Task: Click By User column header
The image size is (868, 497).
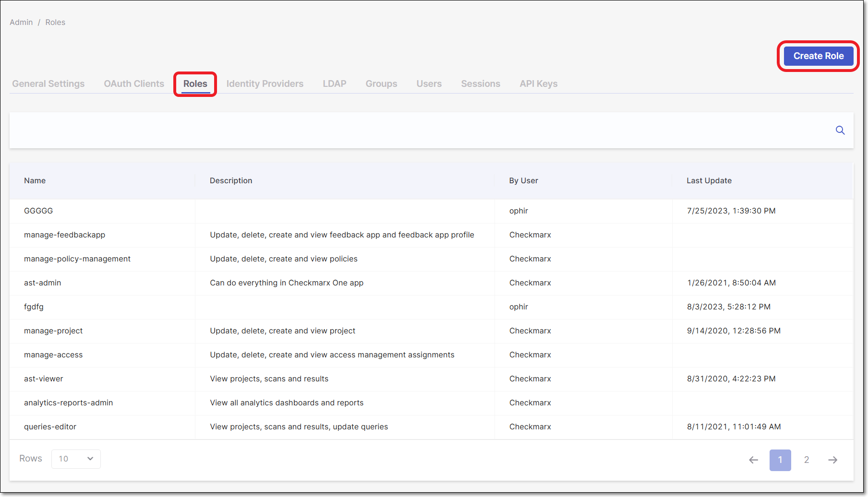Action: click(524, 181)
